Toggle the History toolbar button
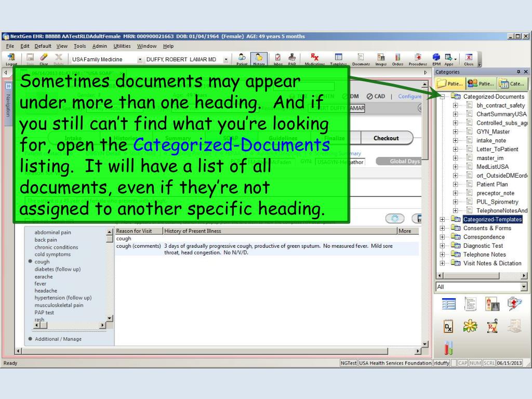532x399 pixels. click(x=259, y=59)
